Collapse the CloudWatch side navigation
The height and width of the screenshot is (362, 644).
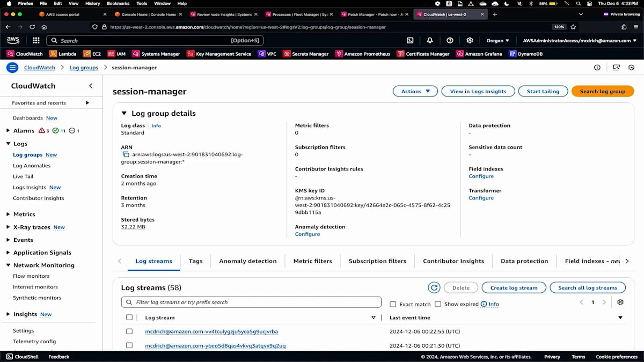pos(91,86)
